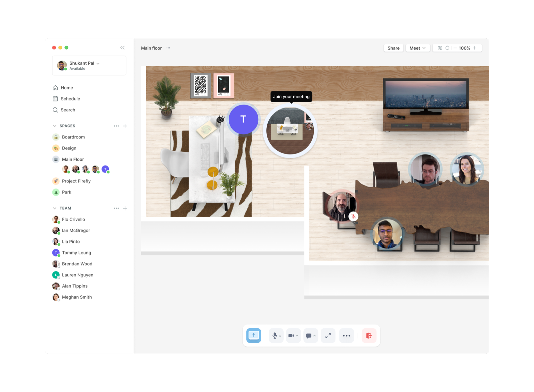The width and height of the screenshot is (534, 392).
Task: Open the Meet dropdown menu
Action: click(417, 48)
